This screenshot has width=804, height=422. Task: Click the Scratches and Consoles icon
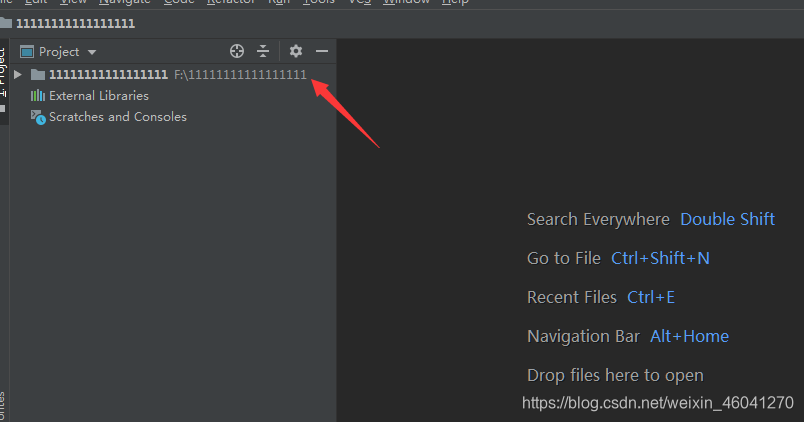pyautogui.click(x=38, y=117)
